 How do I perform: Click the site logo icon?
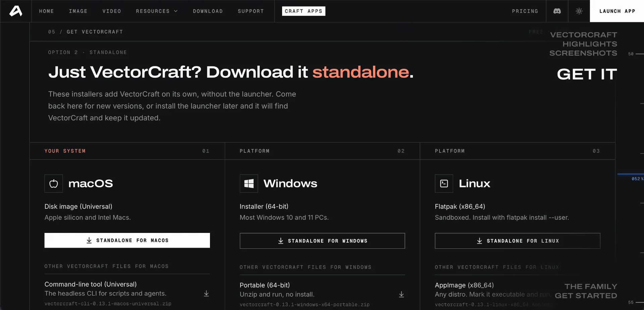(16, 11)
